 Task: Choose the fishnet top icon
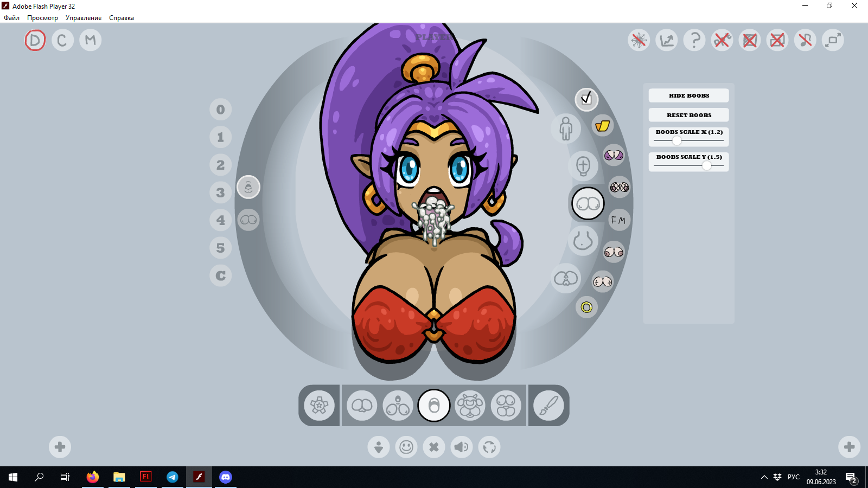(620, 188)
